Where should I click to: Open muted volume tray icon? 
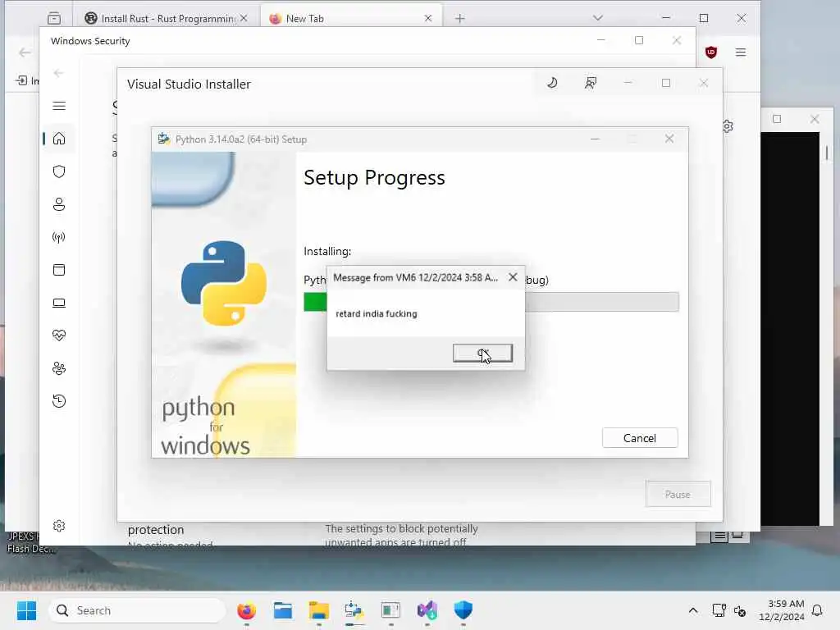740,610
